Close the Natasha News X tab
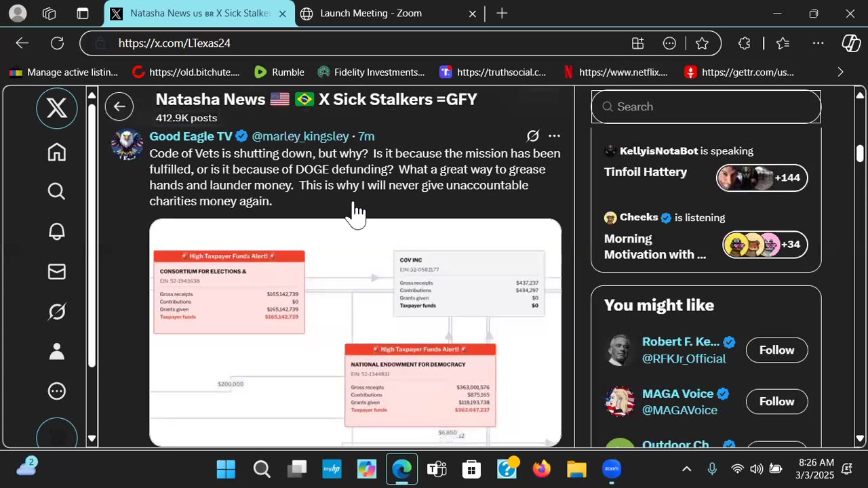 pos(283,14)
